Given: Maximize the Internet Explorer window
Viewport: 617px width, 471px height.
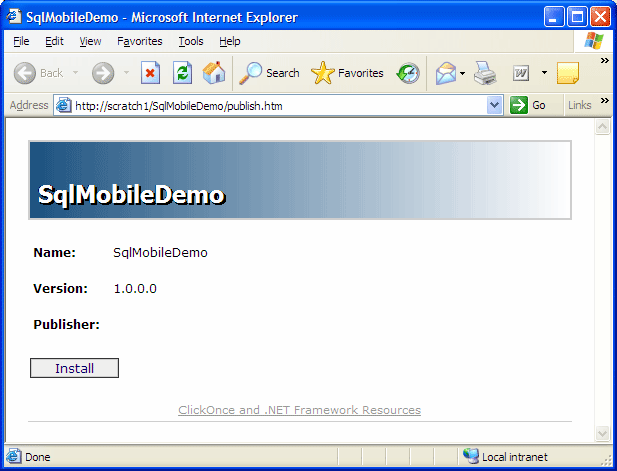Looking at the screenshot, I should (577, 17).
